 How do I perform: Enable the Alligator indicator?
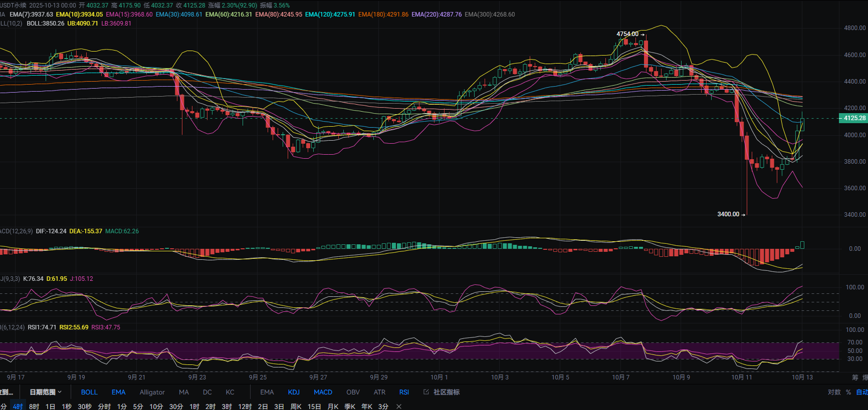click(x=152, y=392)
